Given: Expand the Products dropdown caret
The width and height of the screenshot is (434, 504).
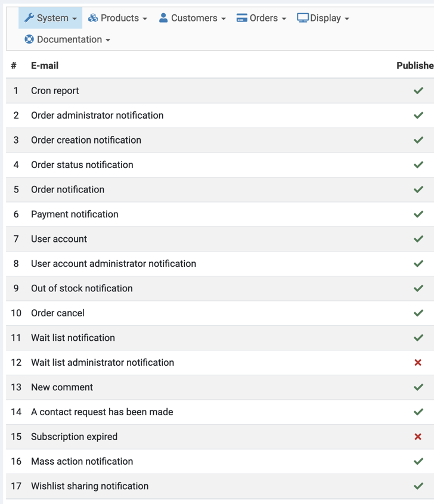Looking at the screenshot, I should click(x=145, y=19).
